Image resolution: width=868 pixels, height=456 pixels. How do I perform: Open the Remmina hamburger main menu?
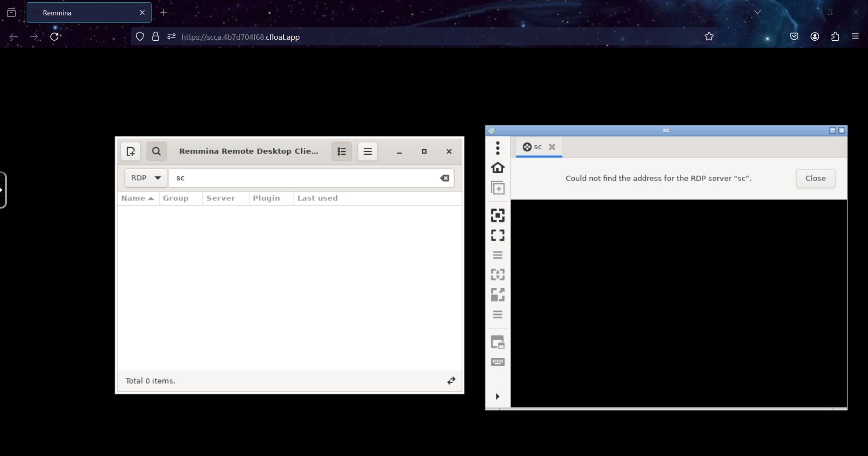tap(367, 152)
